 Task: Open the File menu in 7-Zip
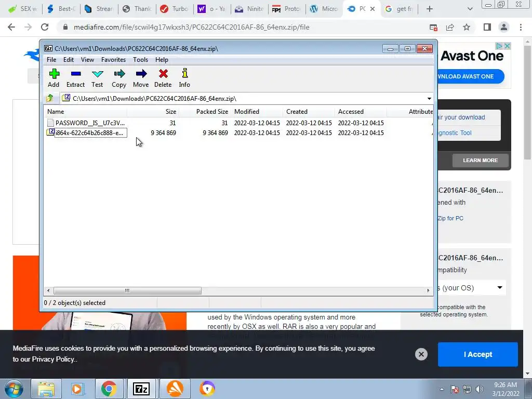(x=51, y=60)
